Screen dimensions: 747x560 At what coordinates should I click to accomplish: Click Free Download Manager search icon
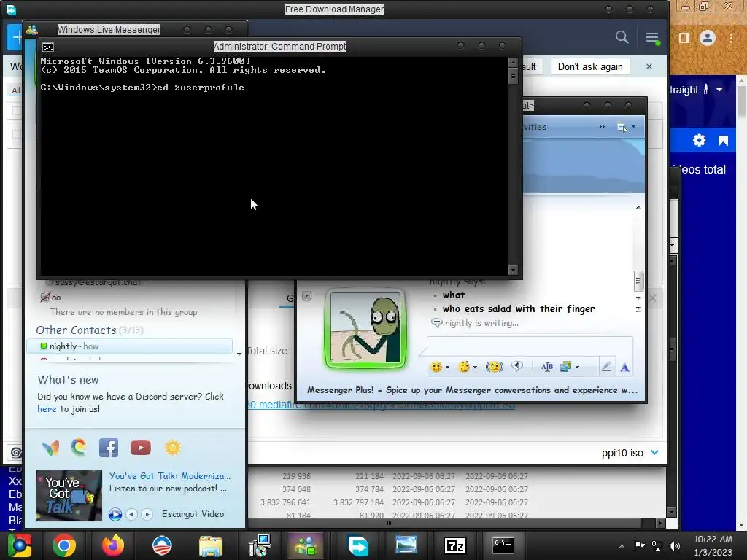point(622,37)
